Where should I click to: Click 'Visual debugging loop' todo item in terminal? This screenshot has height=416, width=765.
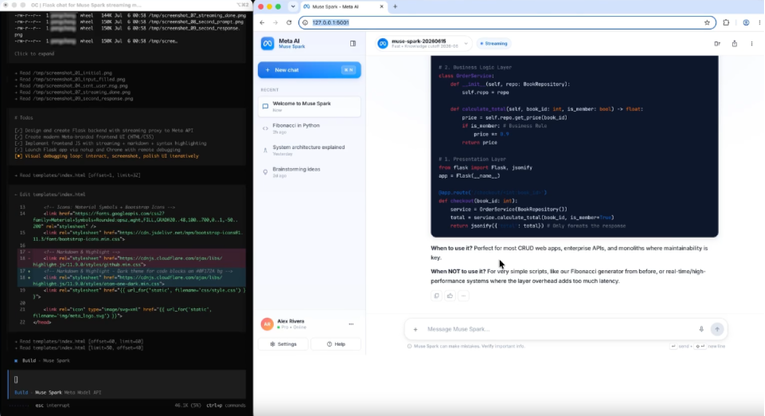(x=106, y=156)
